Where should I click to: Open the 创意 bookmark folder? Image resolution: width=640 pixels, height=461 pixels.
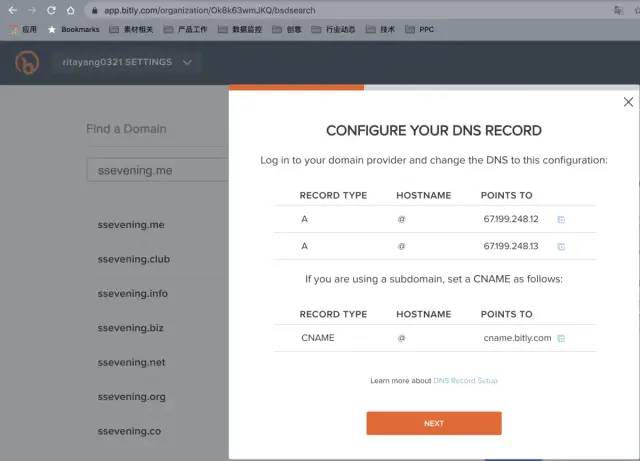click(x=287, y=29)
